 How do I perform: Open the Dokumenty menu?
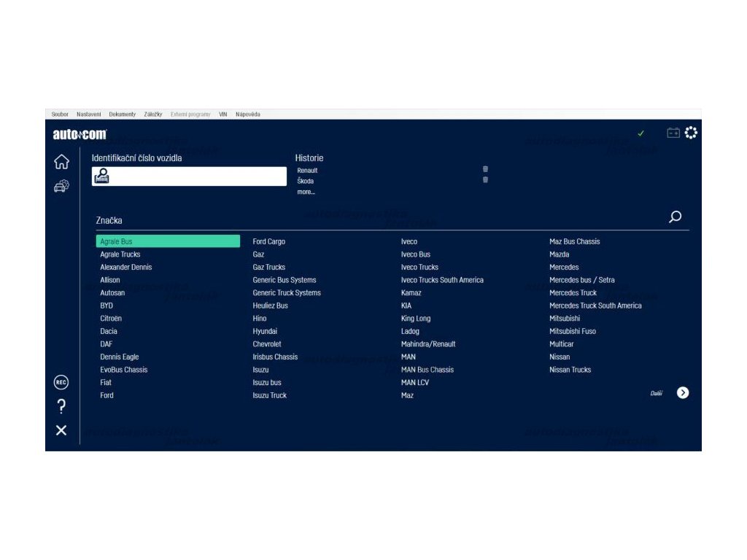[x=123, y=114]
